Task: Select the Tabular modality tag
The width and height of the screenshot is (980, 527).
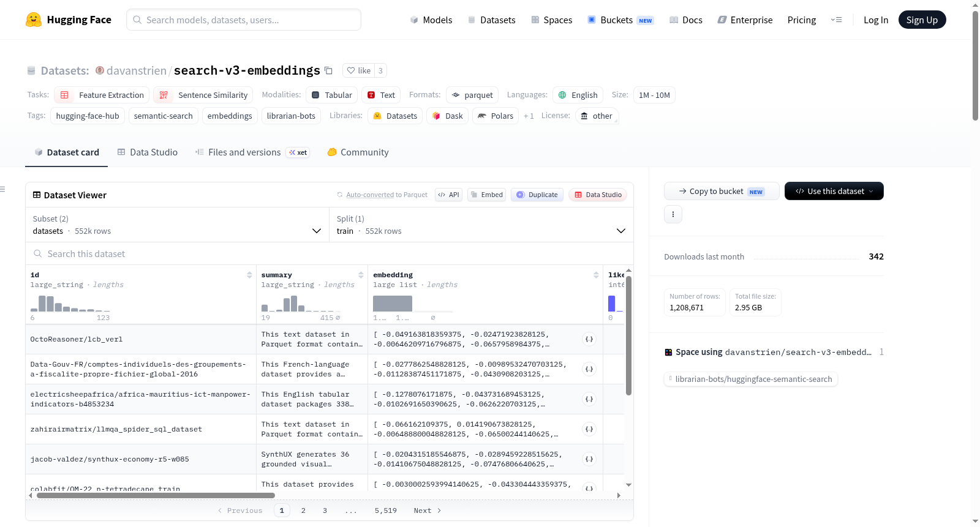Action: (332, 95)
